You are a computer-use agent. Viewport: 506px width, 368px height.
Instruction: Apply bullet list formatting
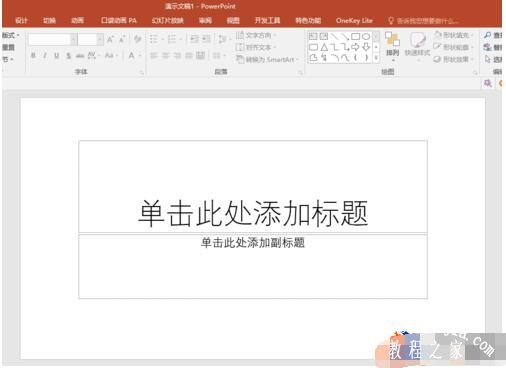pos(154,40)
